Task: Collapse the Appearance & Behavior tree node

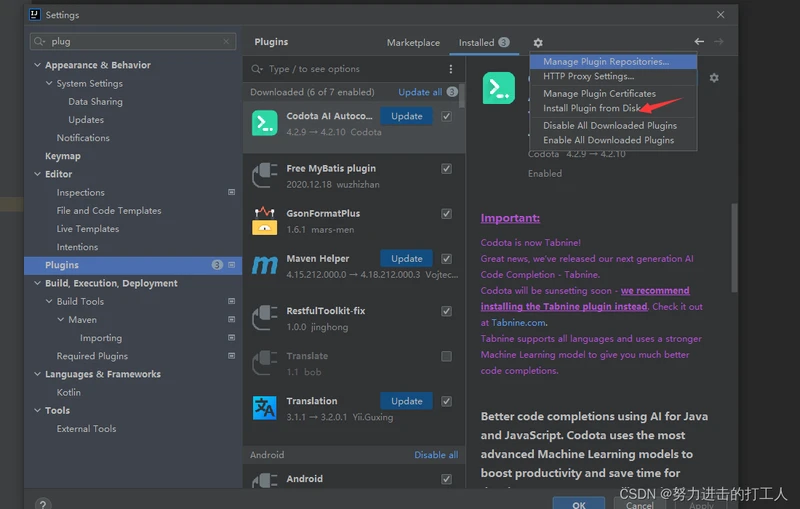Action: click(37, 65)
